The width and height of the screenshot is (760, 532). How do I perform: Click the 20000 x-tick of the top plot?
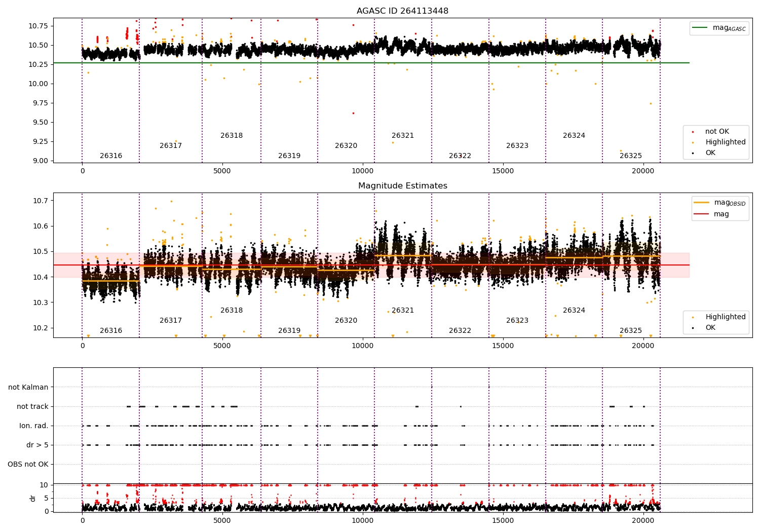pyautogui.click(x=643, y=171)
